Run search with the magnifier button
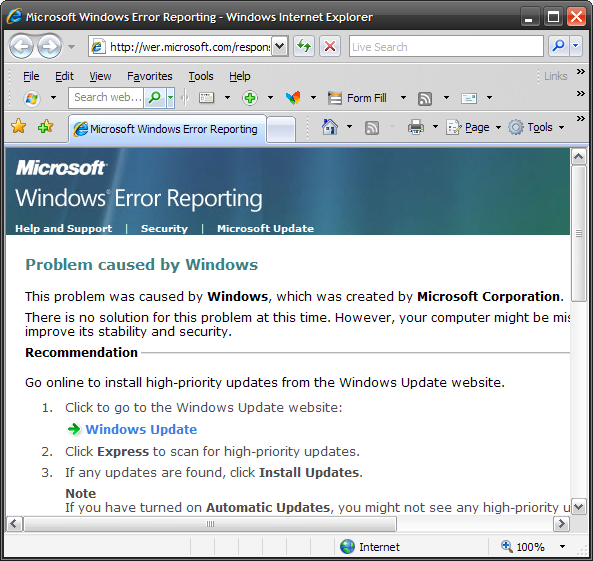 click(558, 47)
